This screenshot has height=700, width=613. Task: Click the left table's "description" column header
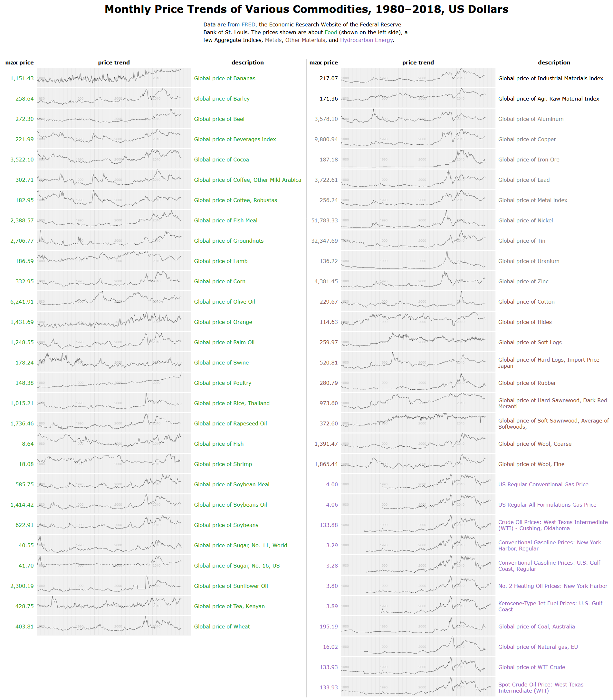tap(247, 62)
